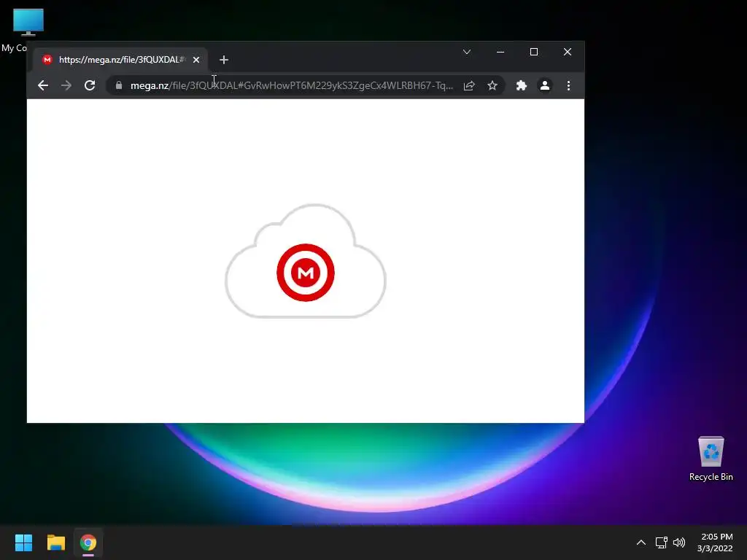Open Chrome's three-dot menu
Screen dimensions: 747x560
click(568, 86)
